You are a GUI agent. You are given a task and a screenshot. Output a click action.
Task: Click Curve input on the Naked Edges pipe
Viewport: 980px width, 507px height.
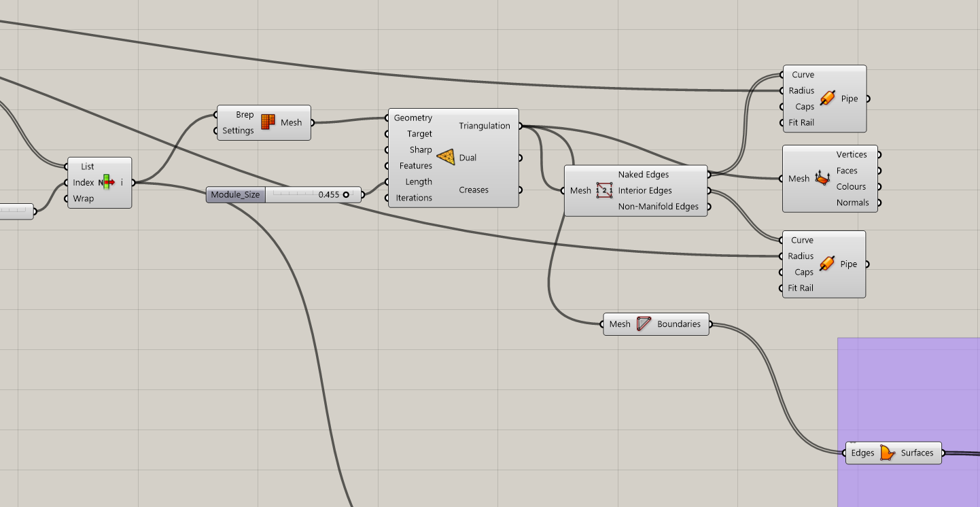[x=803, y=75]
